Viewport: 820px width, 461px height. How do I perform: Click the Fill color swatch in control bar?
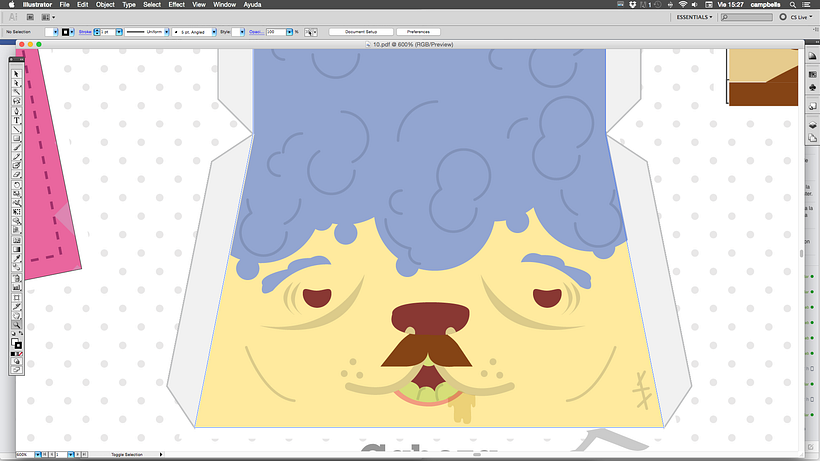[48, 32]
